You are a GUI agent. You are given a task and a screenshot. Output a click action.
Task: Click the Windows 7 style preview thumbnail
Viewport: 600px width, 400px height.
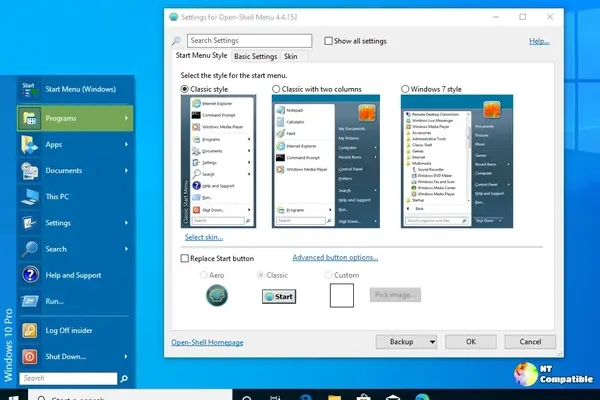457,162
